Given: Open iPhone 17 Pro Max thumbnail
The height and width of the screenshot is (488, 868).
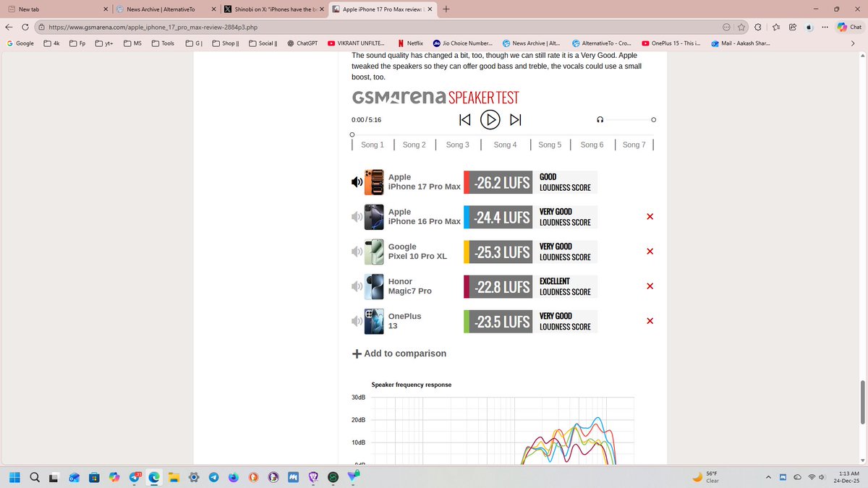Looking at the screenshot, I should coord(374,182).
